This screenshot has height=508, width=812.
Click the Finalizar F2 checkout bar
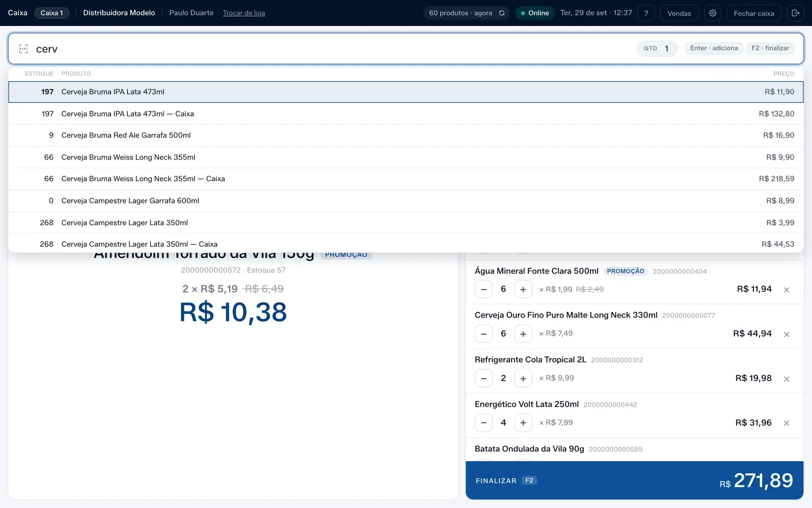point(634,480)
